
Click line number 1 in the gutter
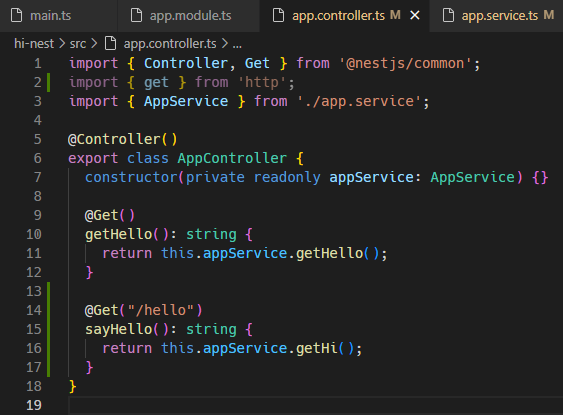(x=38, y=64)
